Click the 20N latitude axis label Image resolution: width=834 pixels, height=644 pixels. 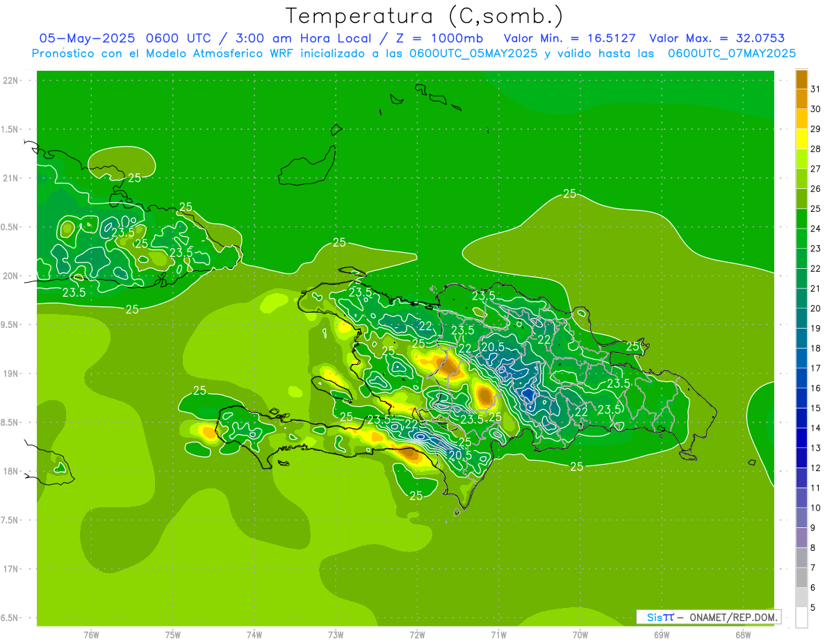click(x=11, y=276)
